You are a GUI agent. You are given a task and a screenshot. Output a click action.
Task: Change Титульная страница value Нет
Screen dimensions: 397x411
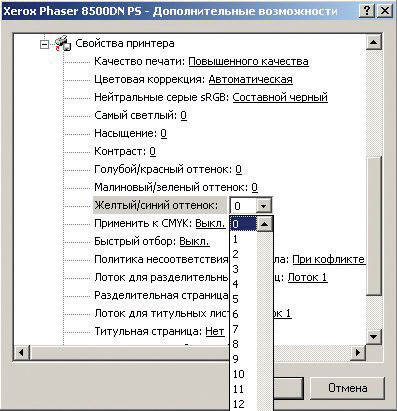click(x=215, y=331)
